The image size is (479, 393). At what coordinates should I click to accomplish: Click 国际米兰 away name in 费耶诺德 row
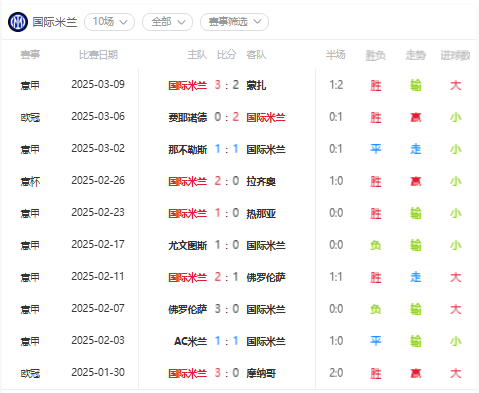(266, 117)
